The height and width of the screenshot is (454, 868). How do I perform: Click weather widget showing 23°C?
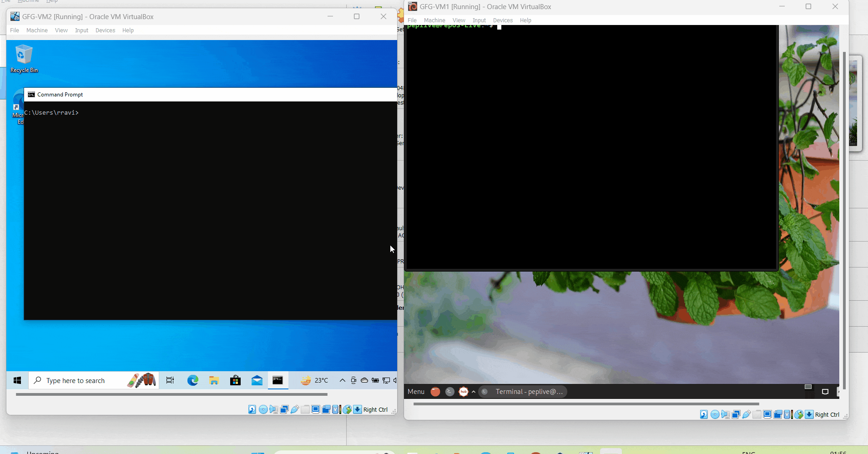pos(314,380)
